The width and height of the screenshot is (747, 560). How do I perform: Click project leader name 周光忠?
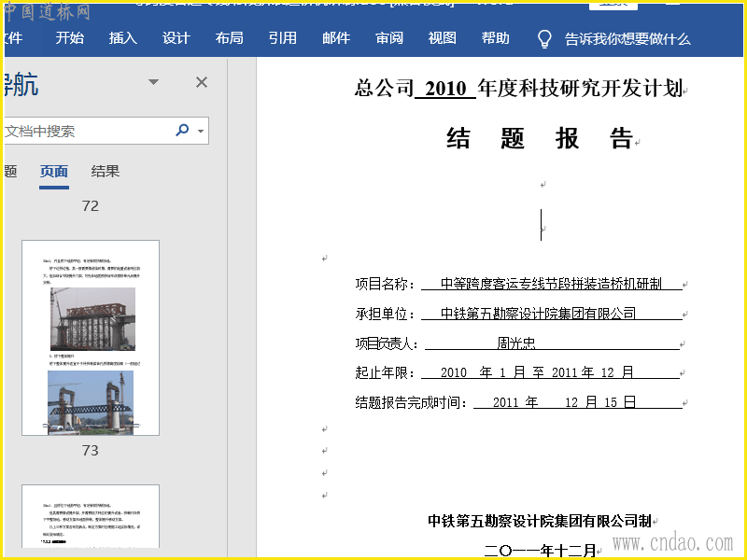(x=516, y=343)
